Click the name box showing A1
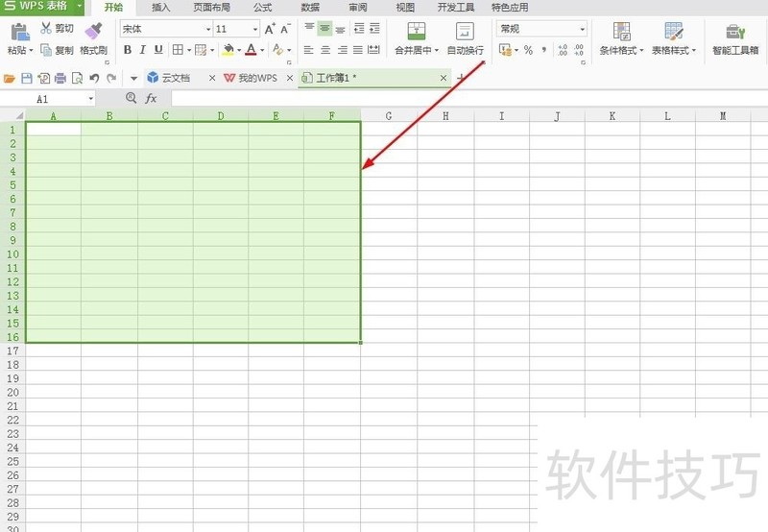768x532 pixels. pos(47,99)
